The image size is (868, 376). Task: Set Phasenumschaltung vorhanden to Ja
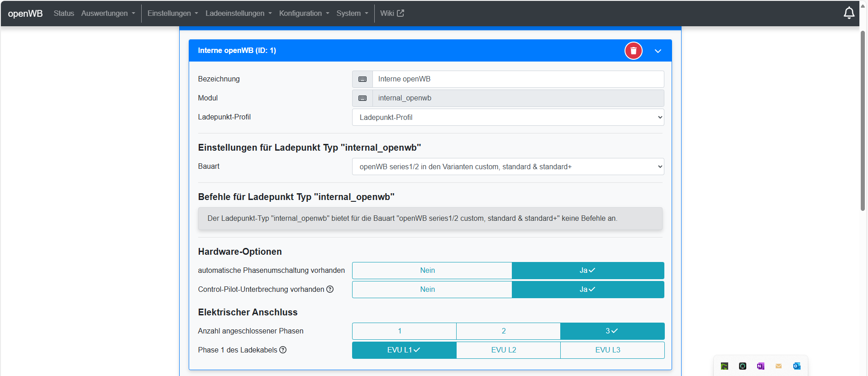coord(588,271)
